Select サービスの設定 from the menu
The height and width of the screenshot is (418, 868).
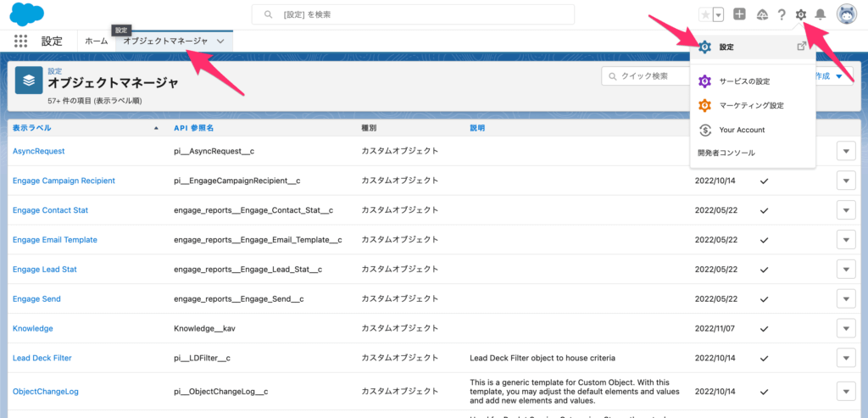point(744,81)
